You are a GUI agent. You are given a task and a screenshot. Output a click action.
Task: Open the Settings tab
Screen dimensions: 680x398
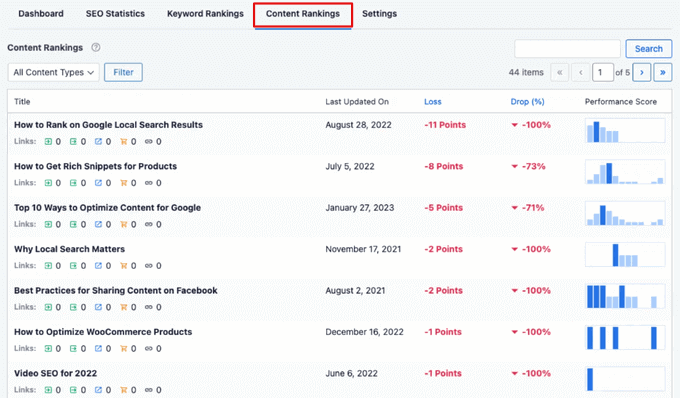coord(379,14)
